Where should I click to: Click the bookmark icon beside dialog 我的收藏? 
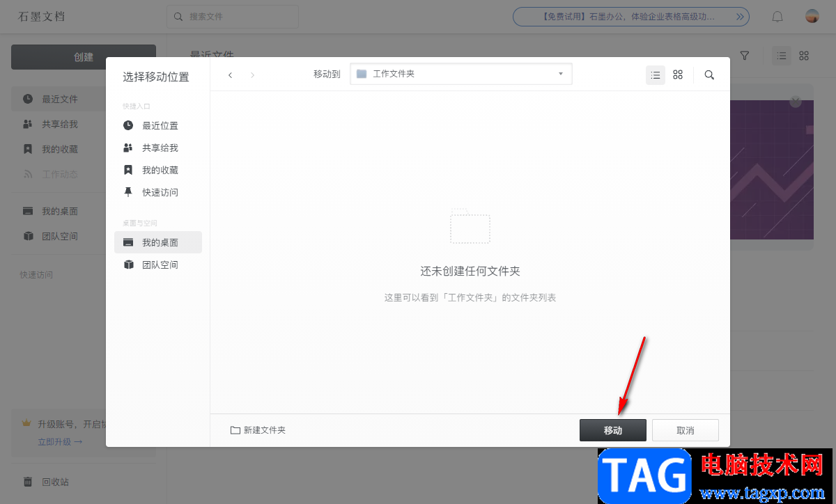(128, 170)
